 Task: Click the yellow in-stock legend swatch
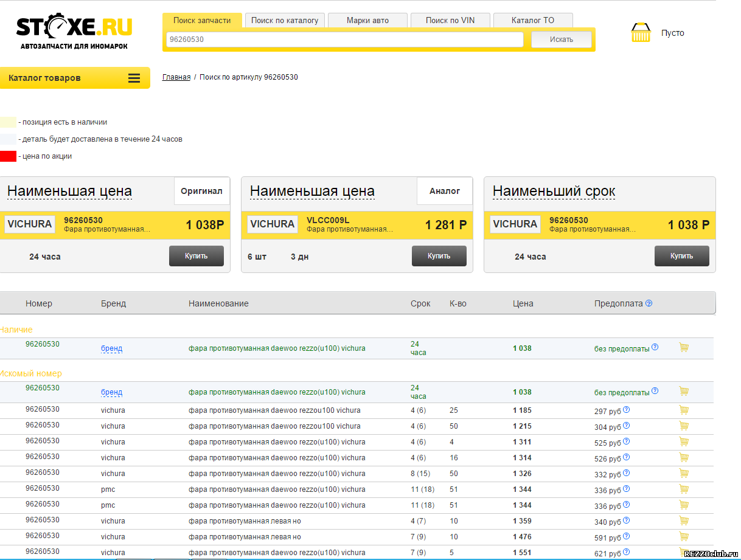pos(9,122)
